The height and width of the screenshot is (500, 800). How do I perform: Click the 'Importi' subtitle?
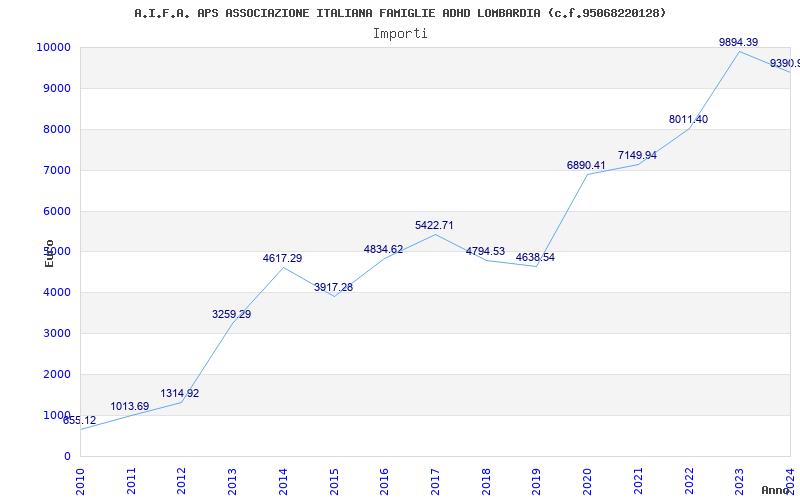[x=400, y=34]
